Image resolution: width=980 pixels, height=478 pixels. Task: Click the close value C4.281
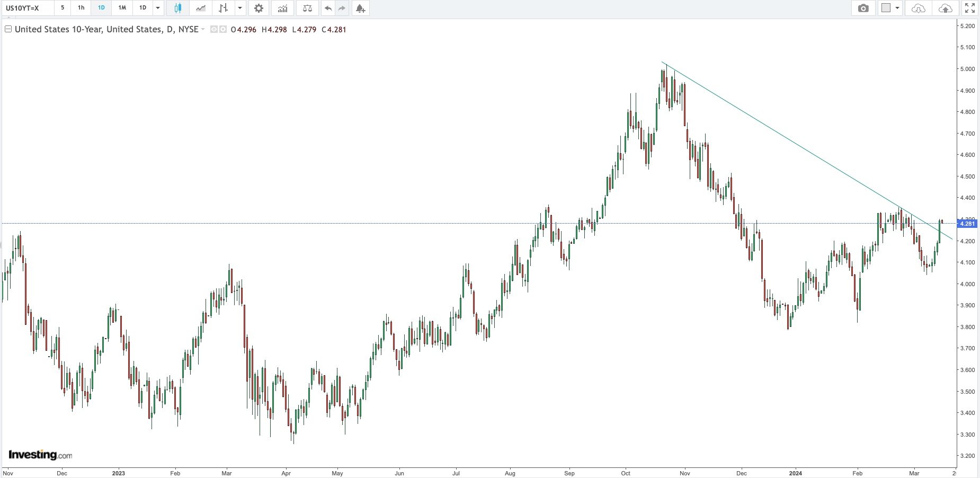tap(333, 30)
